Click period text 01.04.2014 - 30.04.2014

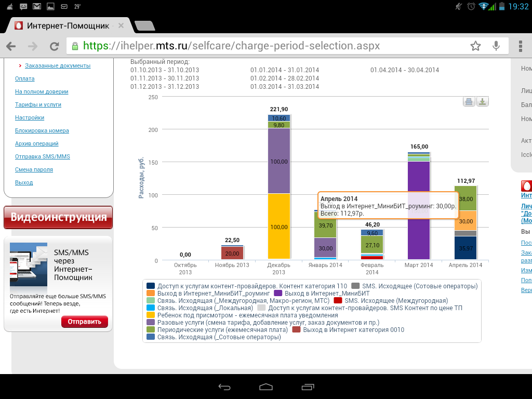pyautogui.click(x=405, y=70)
